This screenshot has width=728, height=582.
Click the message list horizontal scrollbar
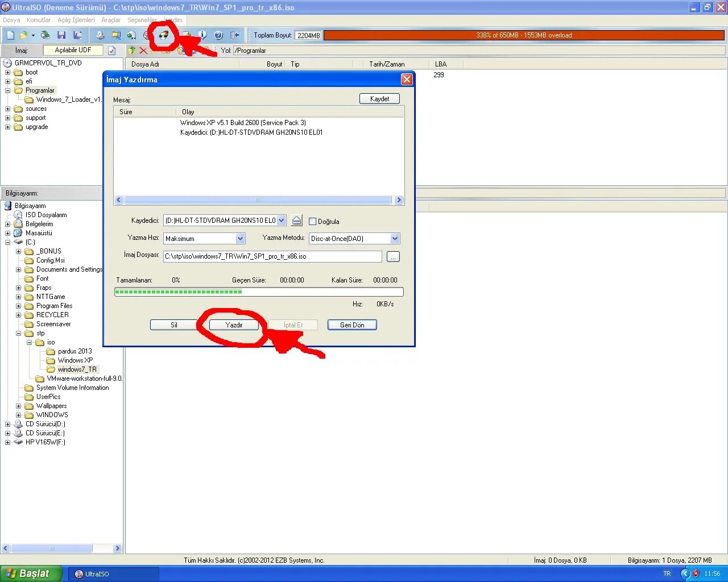[x=259, y=200]
